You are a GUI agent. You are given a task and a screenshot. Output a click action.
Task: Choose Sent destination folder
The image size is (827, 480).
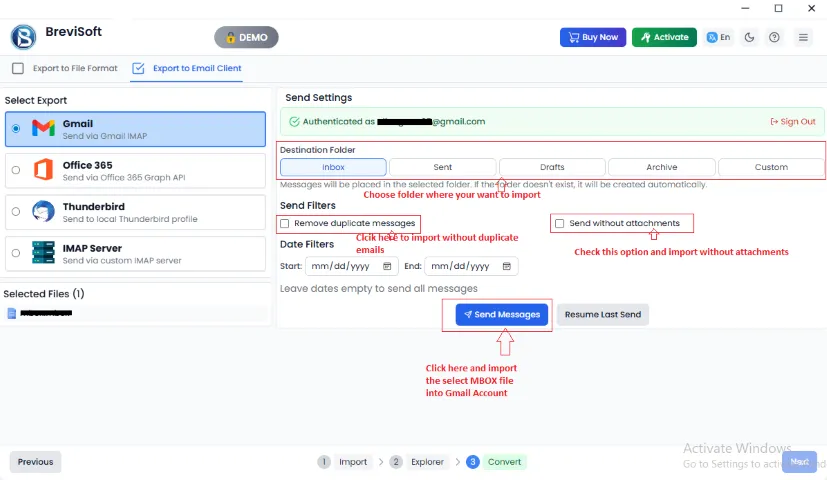click(x=443, y=167)
